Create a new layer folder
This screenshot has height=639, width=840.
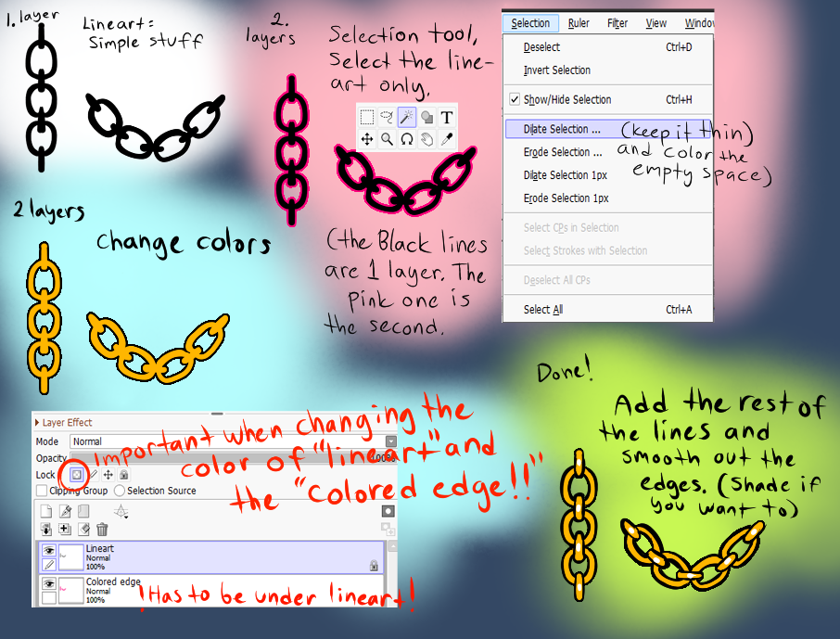pyautogui.click(x=83, y=511)
